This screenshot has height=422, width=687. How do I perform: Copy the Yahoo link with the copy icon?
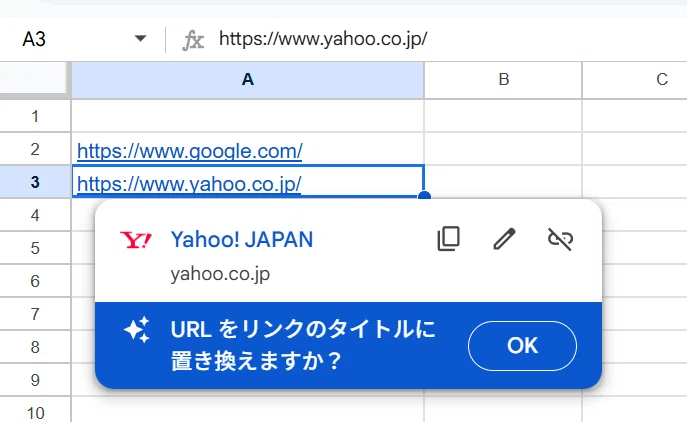coord(449,239)
